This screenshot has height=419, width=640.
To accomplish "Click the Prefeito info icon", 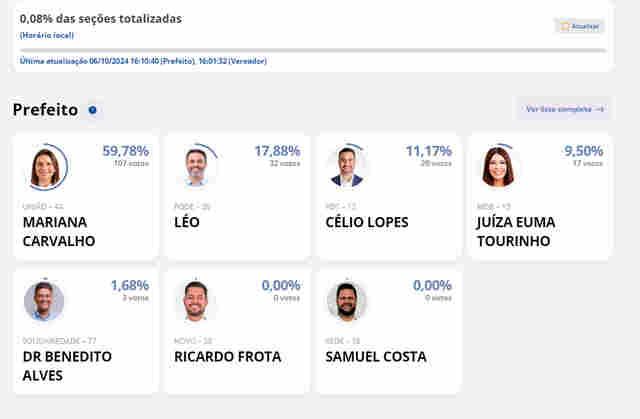I will (x=93, y=110).
